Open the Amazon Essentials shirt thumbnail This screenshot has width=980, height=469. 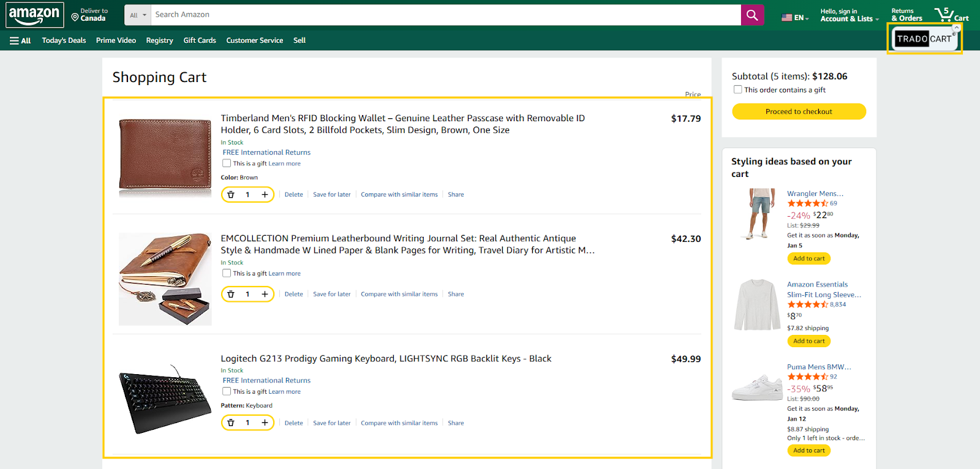758,305
